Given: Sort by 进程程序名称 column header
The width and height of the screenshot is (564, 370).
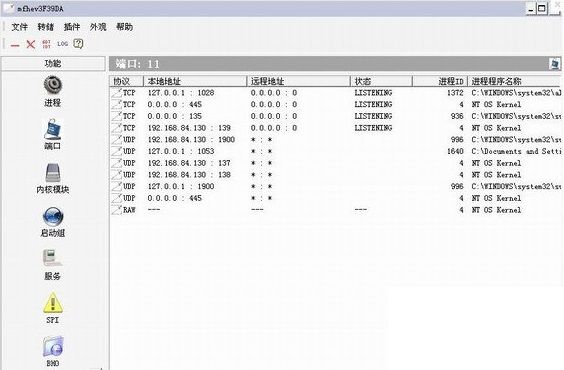Looking at the screenshot, I should pyautogui.click(x=514, y=81).
